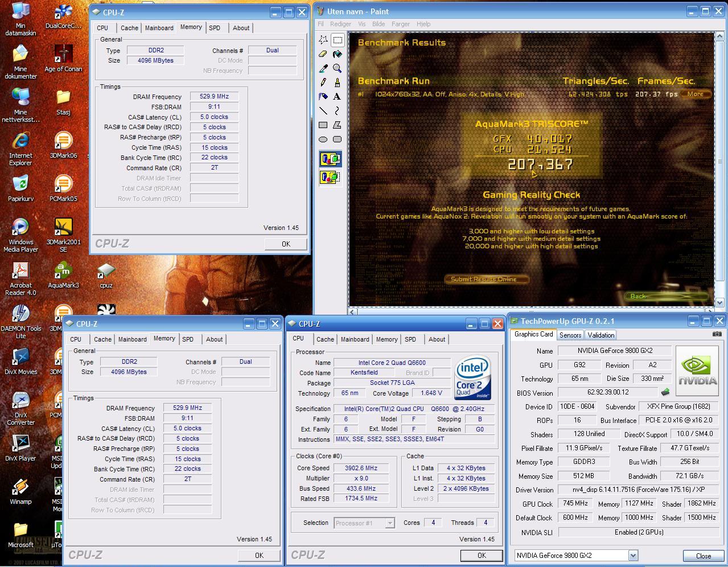Image resolution: width=728 pixels, height=567 pixels.
Task: Open Mainboard tab in the processor CPU-Z window
Action: [x=355, y=339]
